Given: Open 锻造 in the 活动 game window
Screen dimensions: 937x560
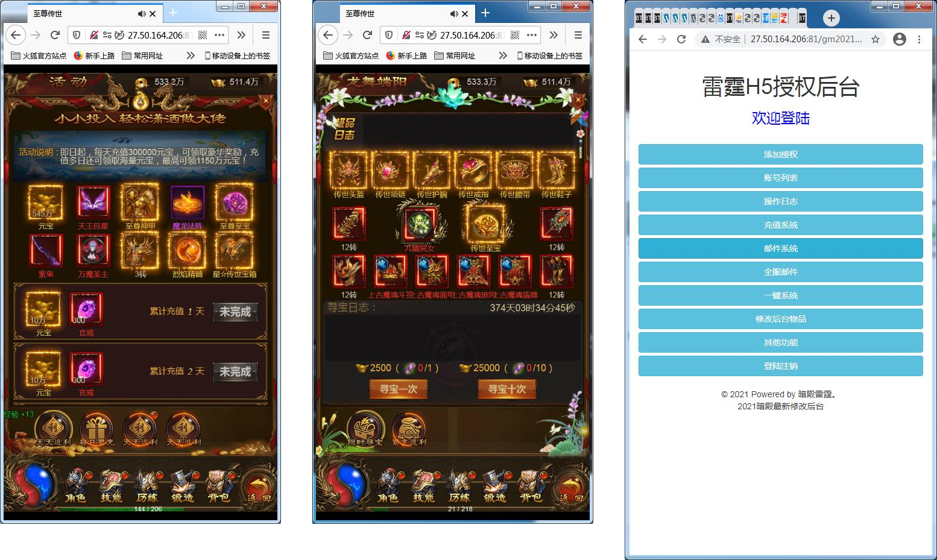Looking at the screenshot, I should [183, 486].
